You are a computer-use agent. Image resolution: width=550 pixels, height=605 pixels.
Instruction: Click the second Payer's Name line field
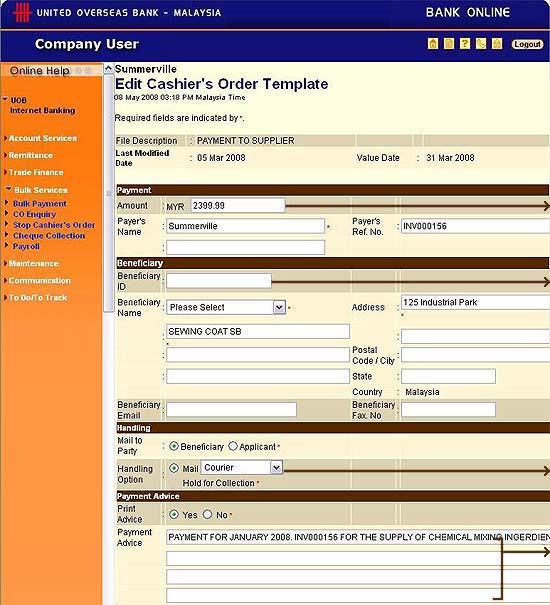pyautogui.click(x=245, y=247)
